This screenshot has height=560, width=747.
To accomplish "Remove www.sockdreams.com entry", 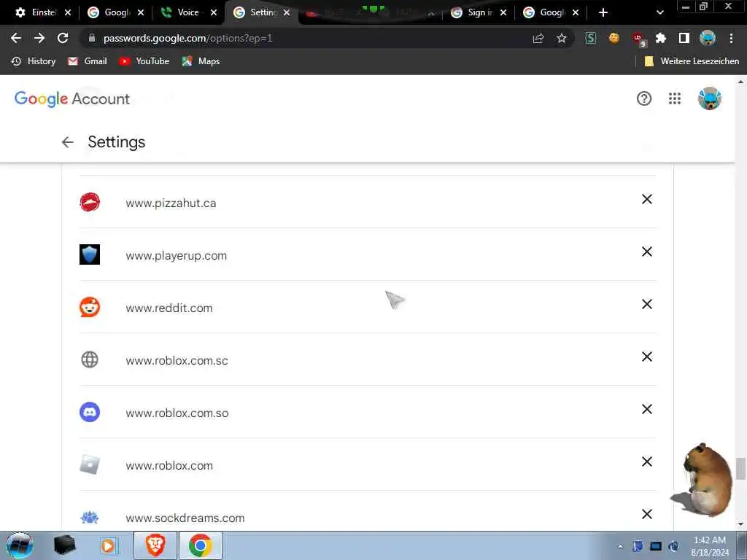I will click(x=646, y=514).
